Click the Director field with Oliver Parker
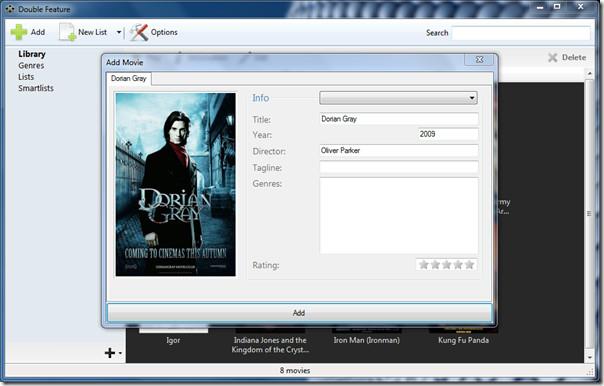Screen dimensions: 604x386 (x=399, y=151)
